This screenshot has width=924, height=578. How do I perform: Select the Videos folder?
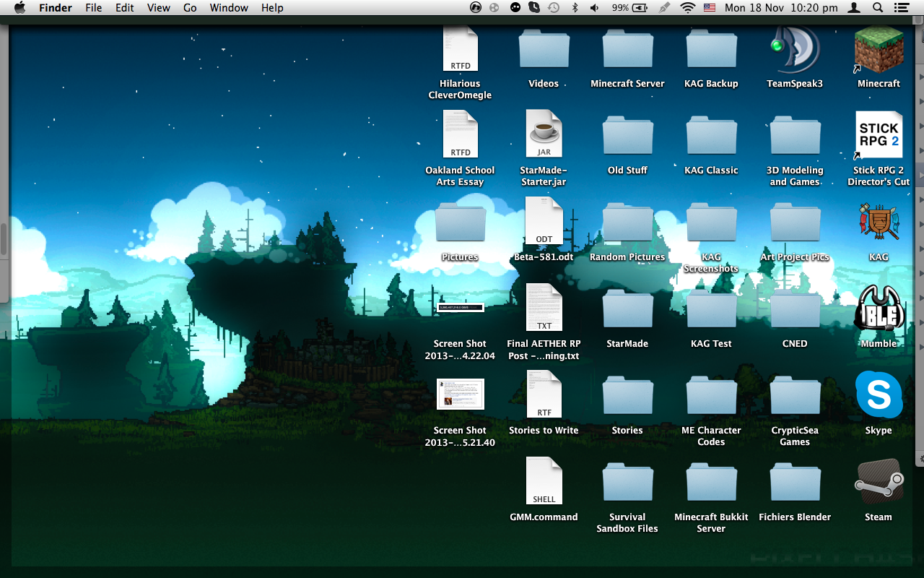pyautogui.click(x=544, y=49)
